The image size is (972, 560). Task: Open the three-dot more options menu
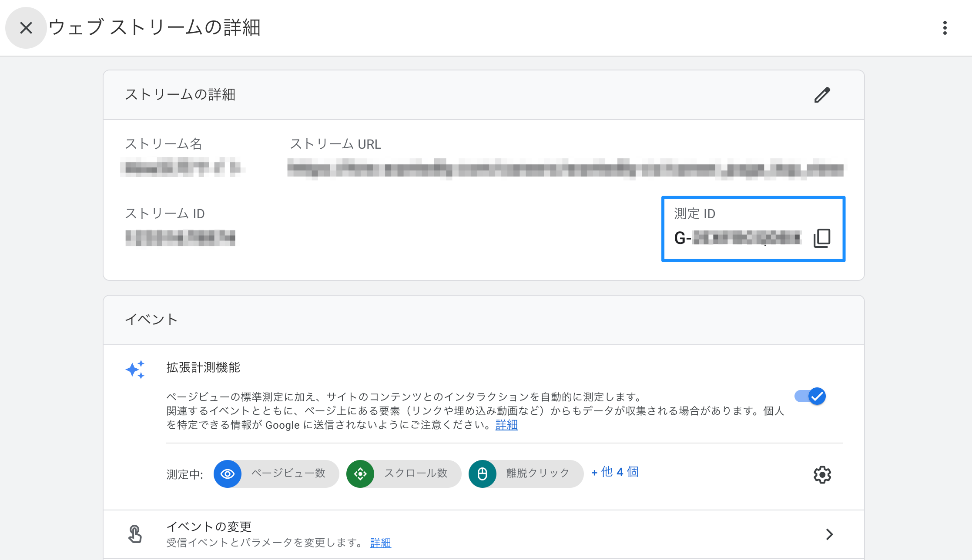tap(945, 28)
